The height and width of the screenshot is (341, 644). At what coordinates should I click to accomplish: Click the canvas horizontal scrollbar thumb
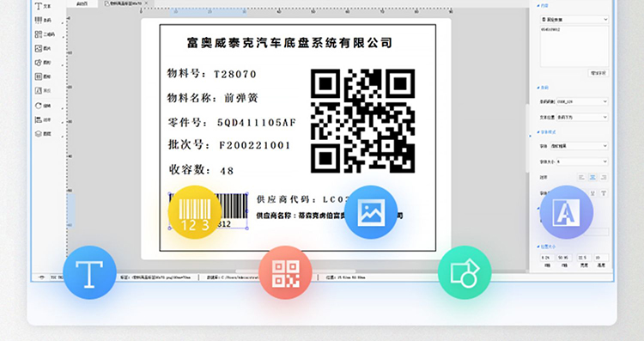tap(295, 271)
